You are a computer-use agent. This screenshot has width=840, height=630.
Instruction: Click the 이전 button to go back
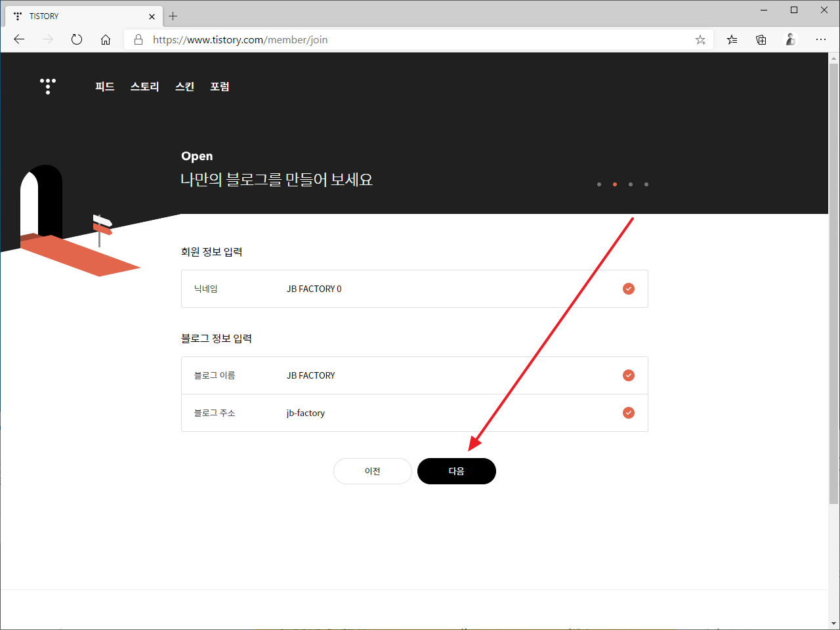373,471
